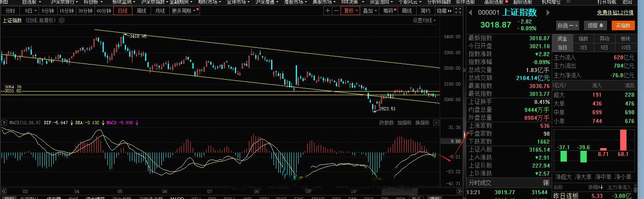Select 当日 fund flow period

point(563,47)
